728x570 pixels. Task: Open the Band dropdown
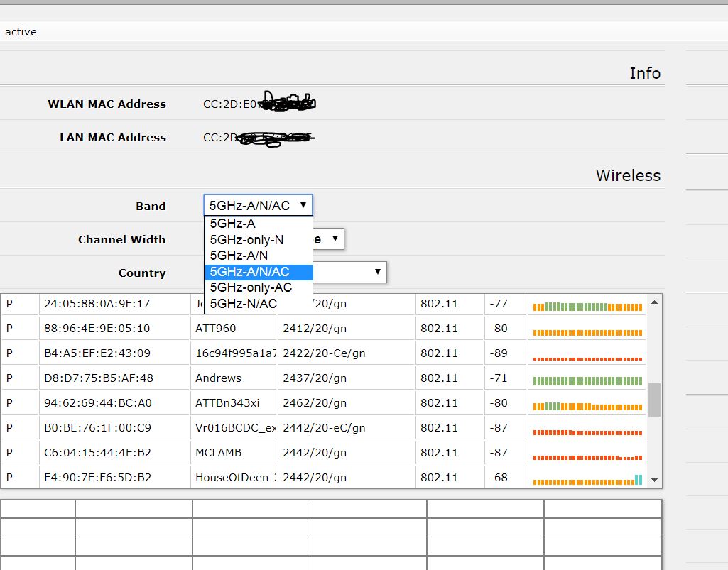257,205
